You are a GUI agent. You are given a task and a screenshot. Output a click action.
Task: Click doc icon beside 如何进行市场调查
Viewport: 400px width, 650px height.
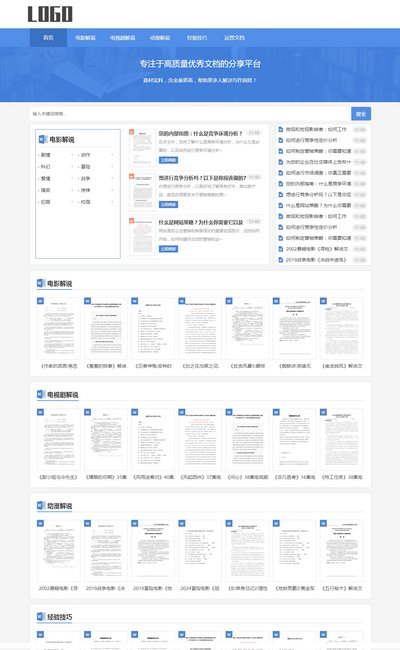(281, 173)
